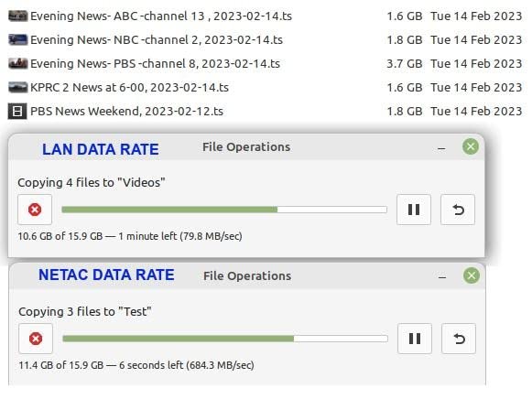Viewport: 532px width, 399px height.
Task: Minimize the LAN DATA RATE window
Action: (441, 148)
